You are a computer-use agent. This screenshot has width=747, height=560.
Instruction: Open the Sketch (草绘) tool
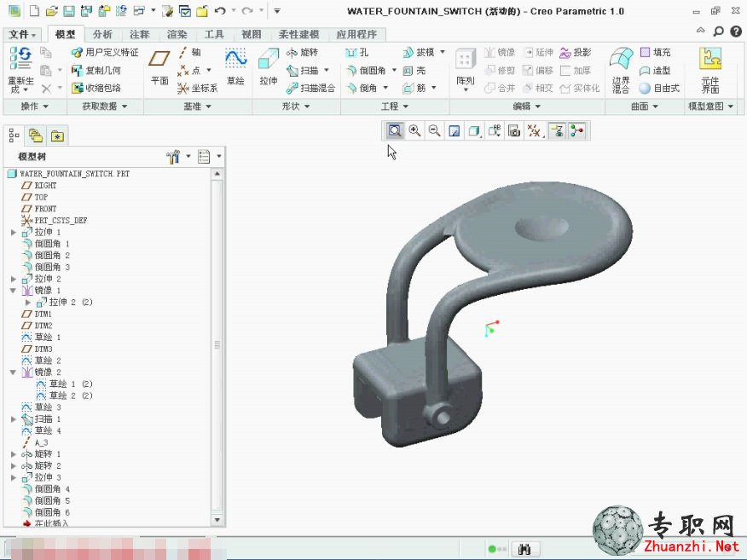235,66
